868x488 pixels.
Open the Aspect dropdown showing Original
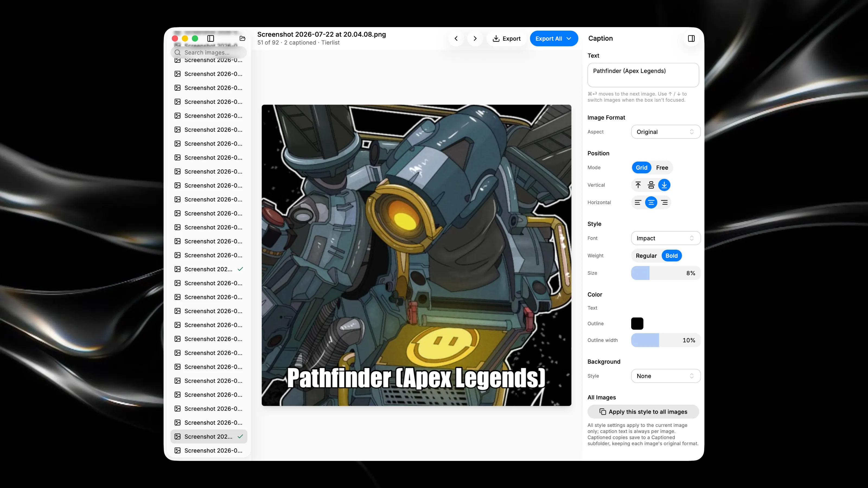[x=665, y=132]
